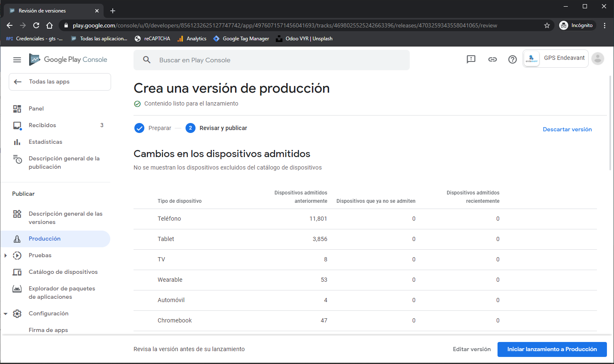Click the Editar versión button
The height and width of the screenshot is (364, 614).
click(472, 349)
